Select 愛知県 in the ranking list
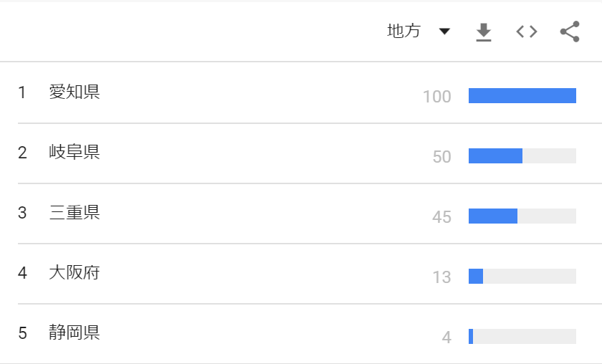Viewport: 602px width, 364px height. [75, 92]
